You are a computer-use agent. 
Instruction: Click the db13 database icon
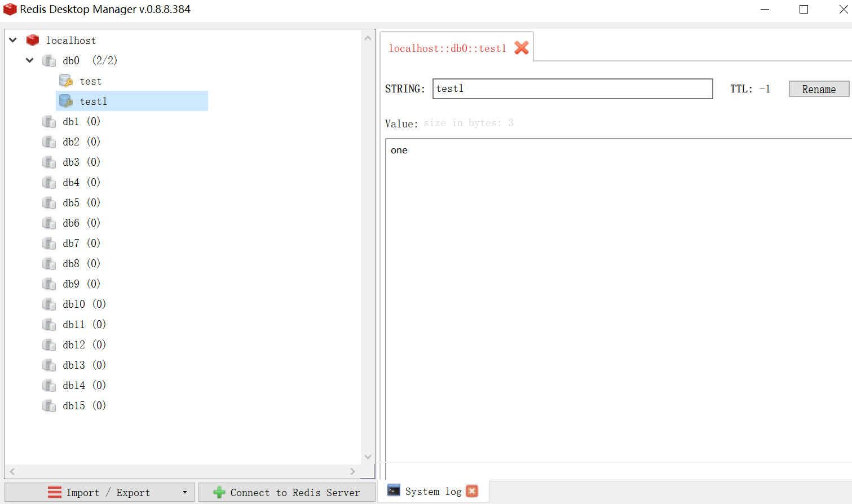(x=49, y=365)
